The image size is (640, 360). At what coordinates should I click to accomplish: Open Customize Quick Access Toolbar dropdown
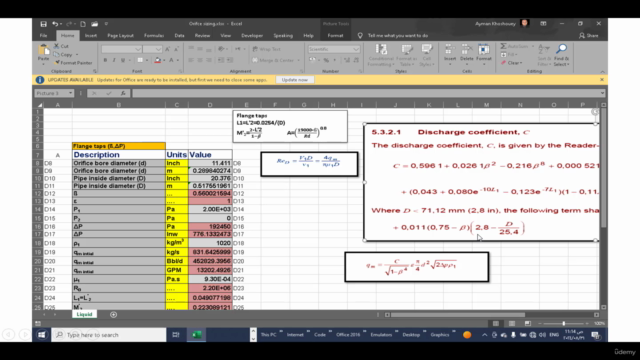pyautogui.click(x=106, y=24)
